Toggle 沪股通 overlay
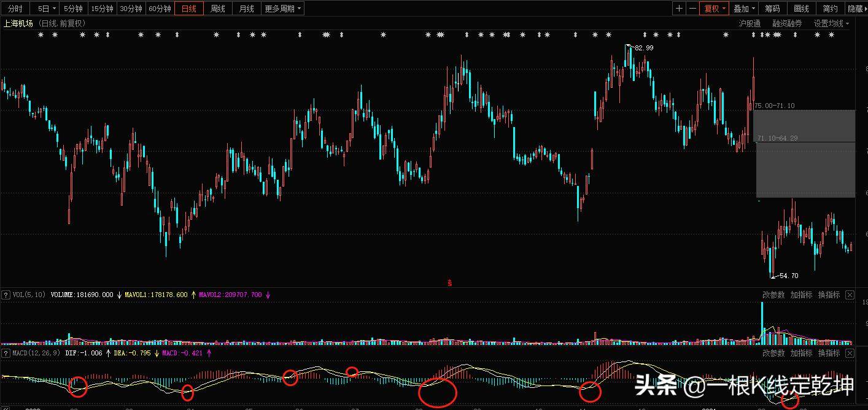The width and height of the screenshot is (868, 410). [750, 23]
